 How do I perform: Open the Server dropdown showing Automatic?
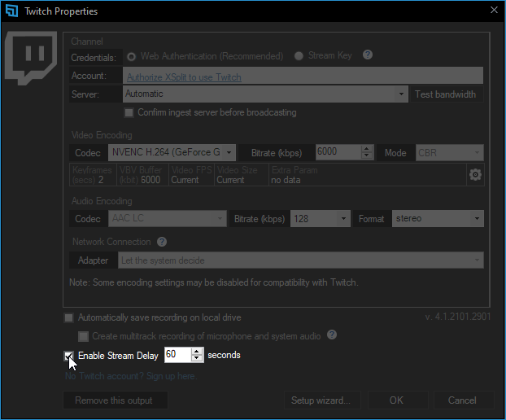point(265,94)
